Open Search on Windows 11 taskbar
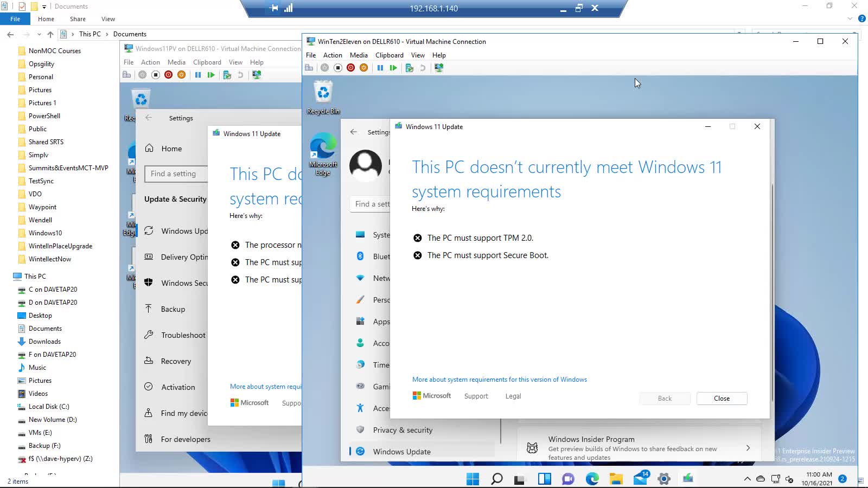Screen dimensions: 868x488 496,479
